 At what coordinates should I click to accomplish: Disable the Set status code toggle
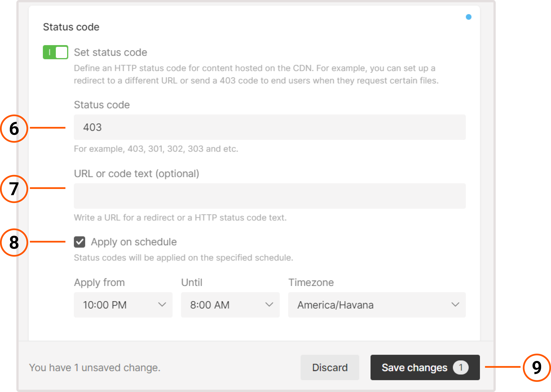point(55,52)
